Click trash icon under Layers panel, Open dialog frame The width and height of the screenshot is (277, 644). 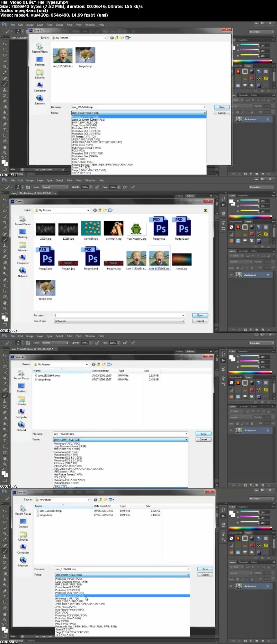[269, 330]
